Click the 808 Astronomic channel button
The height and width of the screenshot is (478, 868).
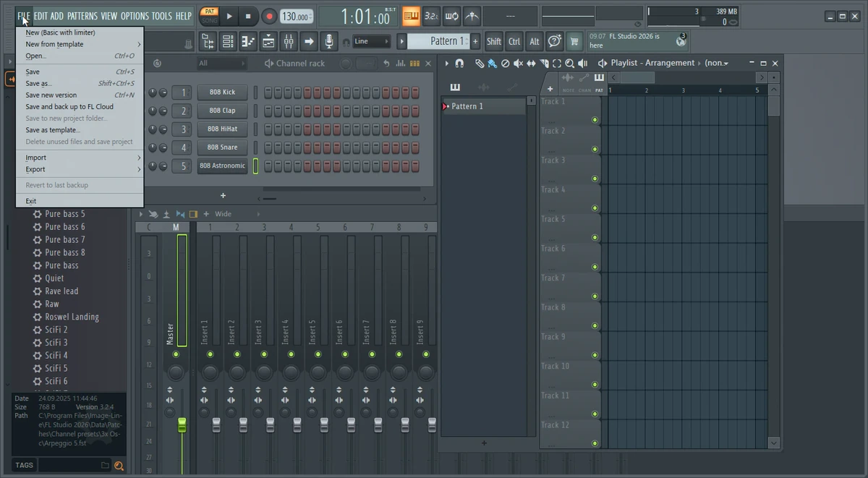click(222, 166)
